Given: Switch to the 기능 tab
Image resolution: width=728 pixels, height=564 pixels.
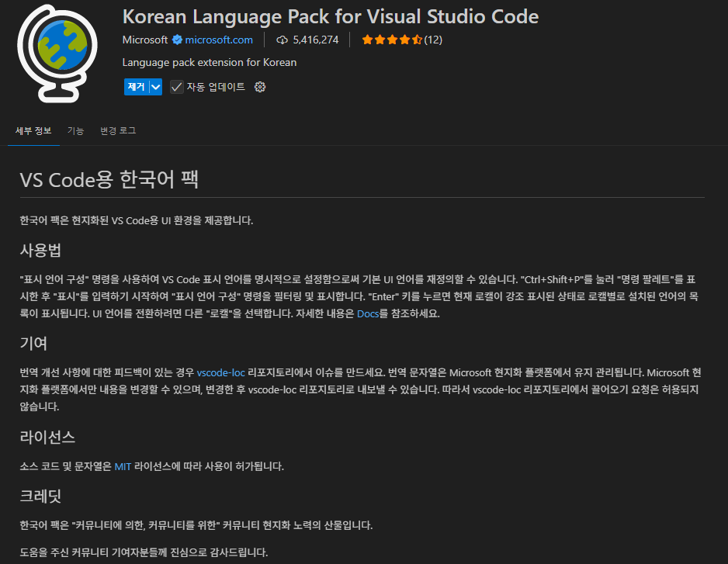Looking at the screenshot, I should (76, 131).
